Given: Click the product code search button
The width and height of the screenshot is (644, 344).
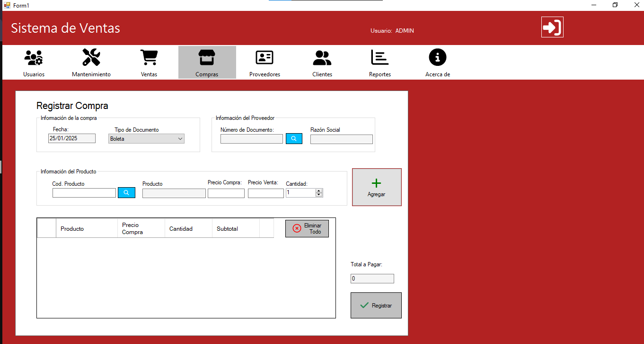Looking at the screenshot, I should click(126, 193).
